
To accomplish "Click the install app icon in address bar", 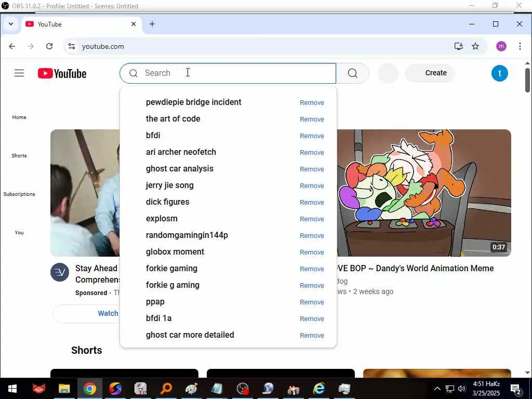I will (x=458, y=46).
